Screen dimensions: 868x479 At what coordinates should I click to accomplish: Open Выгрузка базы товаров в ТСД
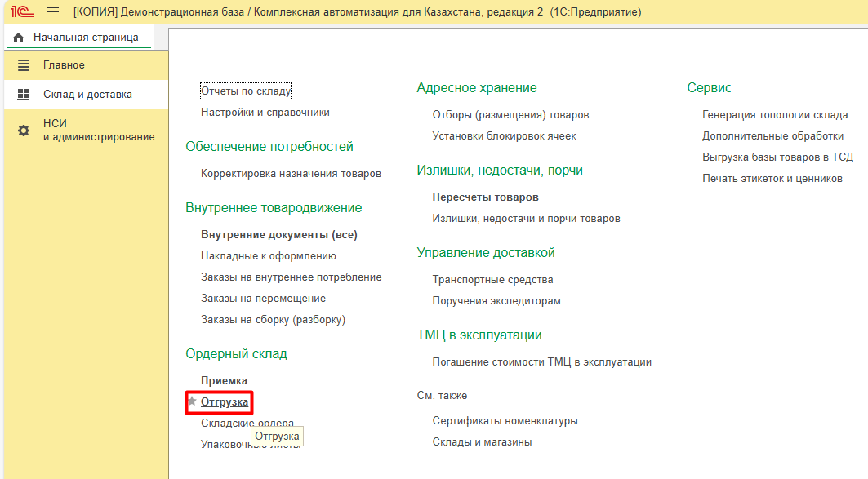777,157
